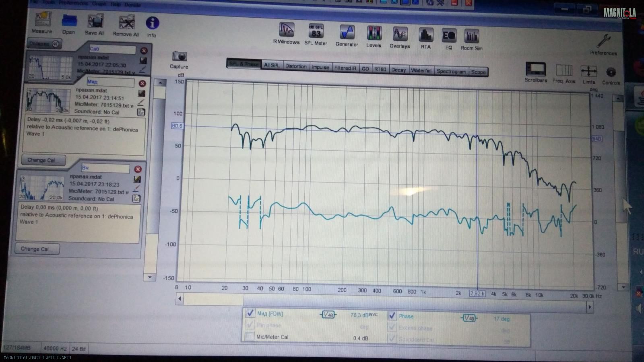Toggle the Phase trace checkbox

pyautogui.click(x=392, y=316)
